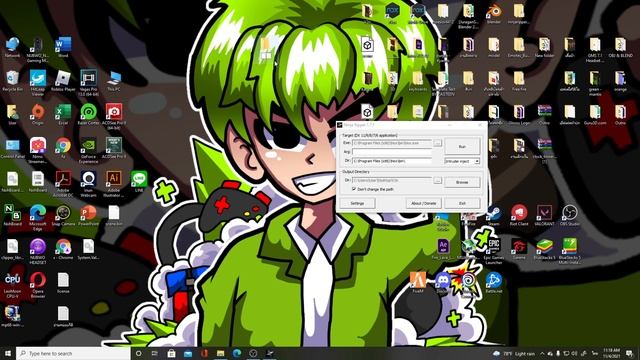The height and width of the screenshot is (360, 640).
Task: Open the Control Panel icon
Action: click(x=12, y=148)
